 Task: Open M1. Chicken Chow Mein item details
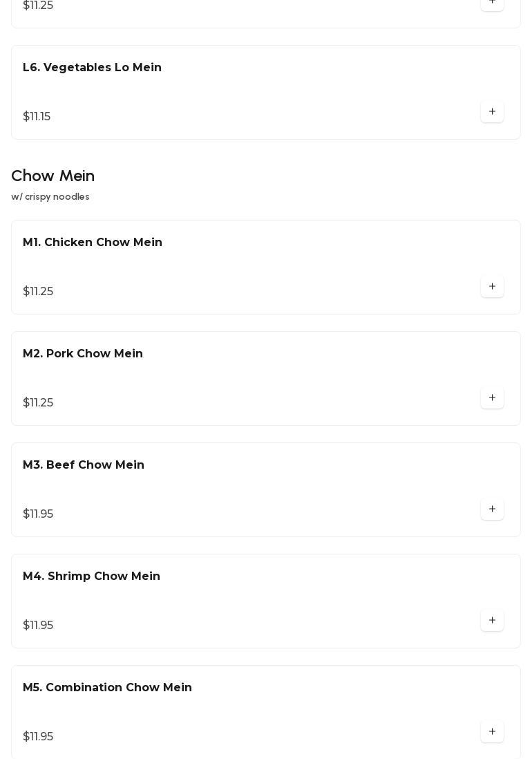point(93,243)
